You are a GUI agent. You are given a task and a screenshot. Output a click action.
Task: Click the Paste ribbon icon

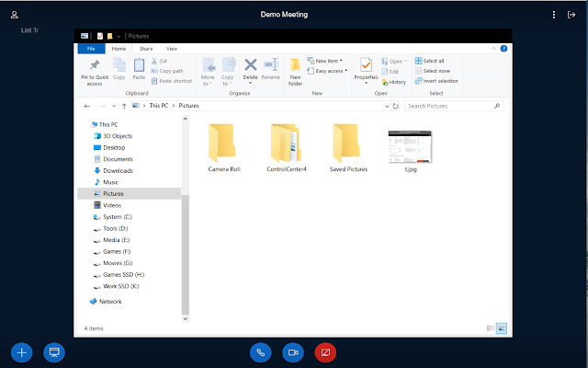[139, 69]
